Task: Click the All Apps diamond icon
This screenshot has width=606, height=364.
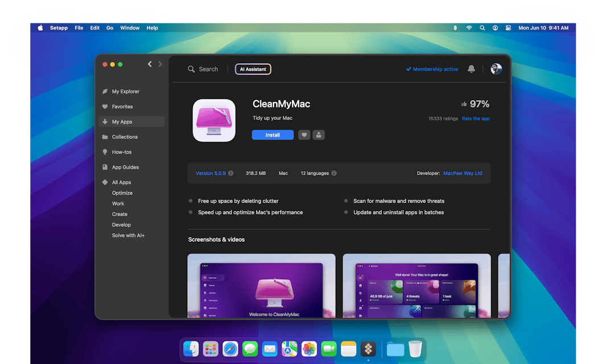Action: (x=105, y=183)
